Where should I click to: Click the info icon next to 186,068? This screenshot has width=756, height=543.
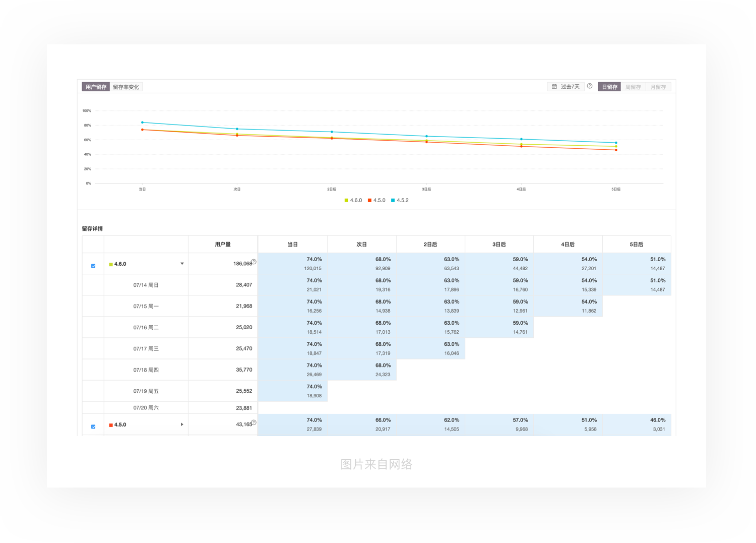254,262
